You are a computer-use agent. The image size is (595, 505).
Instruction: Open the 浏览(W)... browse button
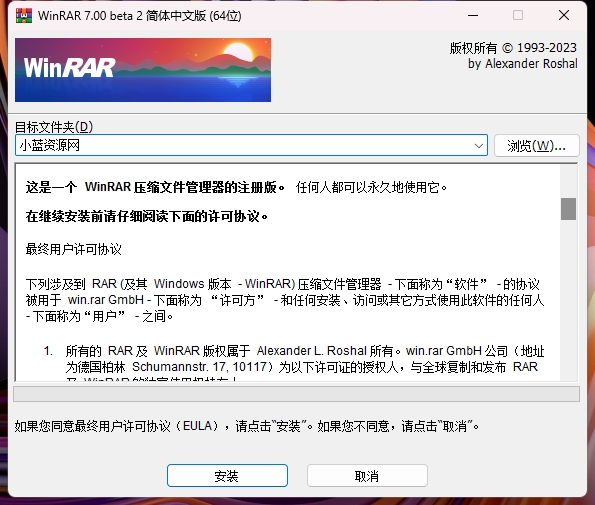[x=537, y=145]
